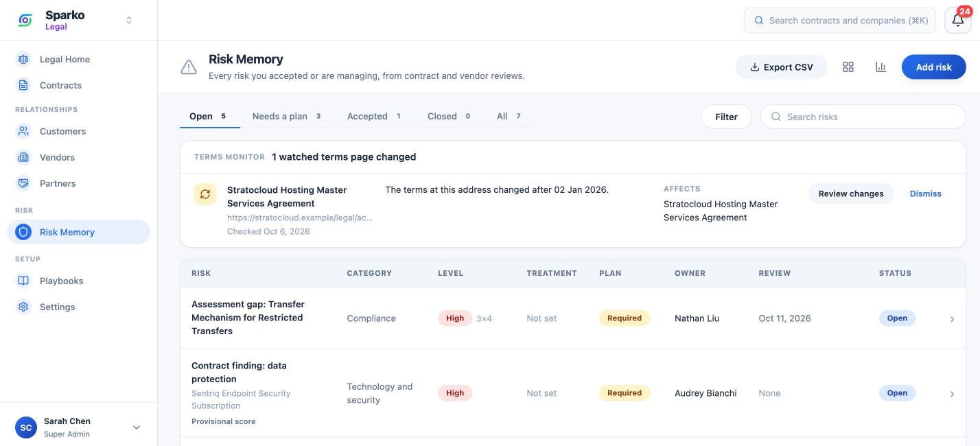This screenshot has height=446, width=980.
Task: Expand the Sarah Chen account menu
Action: [x=137, y=427]
